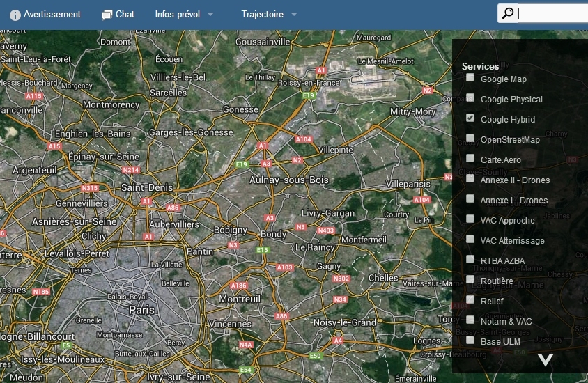Open the Avertissement menu item
The width and height of the screenshot is (588, 383).
point(45,14)
